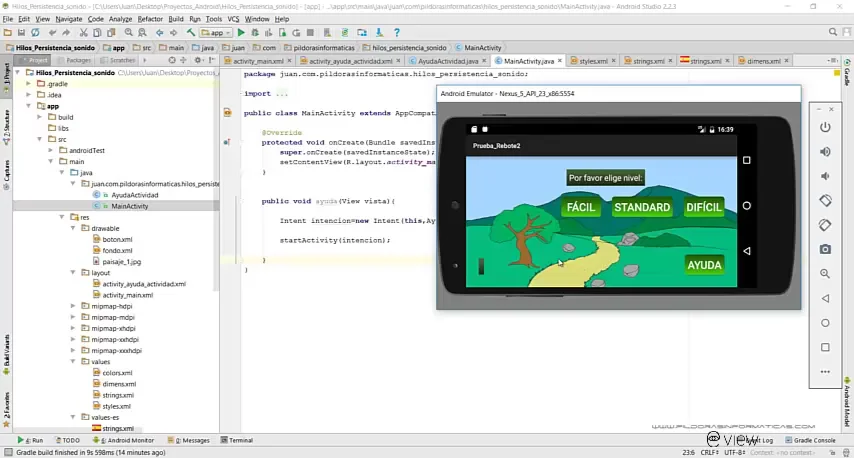Click the emulator zoom magnifier icon

pos(825,273)
